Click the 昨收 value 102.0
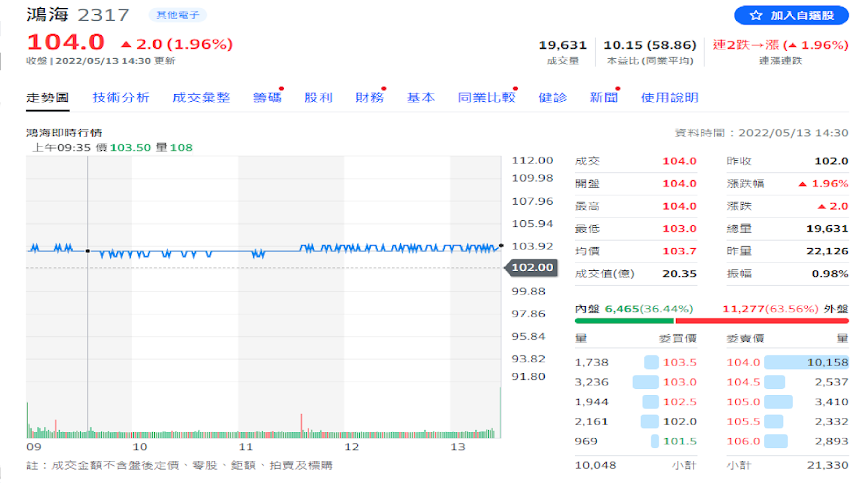859x483 pixels. coord(831,161)
